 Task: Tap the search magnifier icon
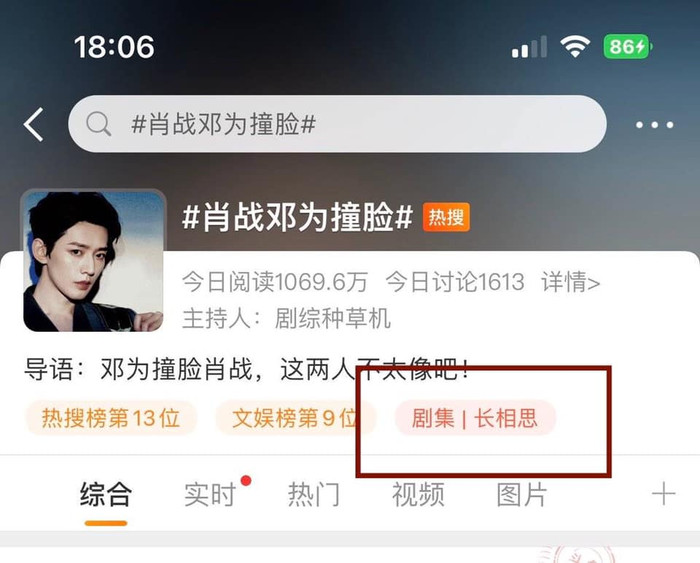coord(98,124)
